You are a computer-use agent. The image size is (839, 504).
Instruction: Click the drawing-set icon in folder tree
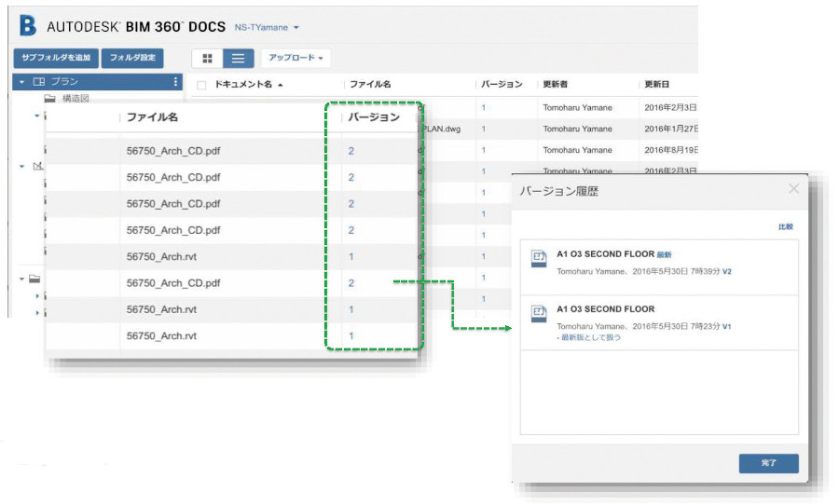click(x=37, y=166)
